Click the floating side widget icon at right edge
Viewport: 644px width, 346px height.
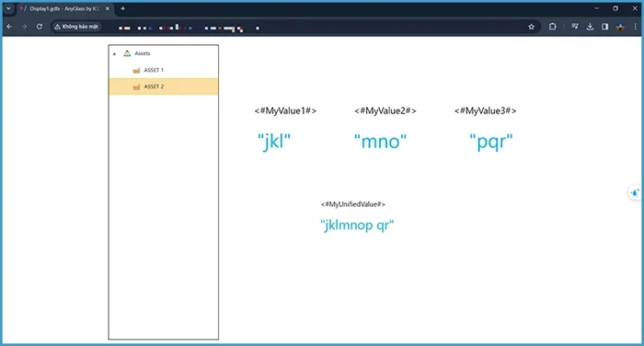coord(635,193)
